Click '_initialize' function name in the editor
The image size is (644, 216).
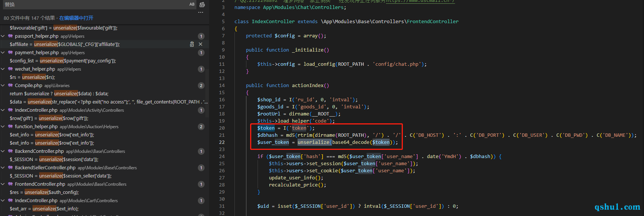click(308, 50)
